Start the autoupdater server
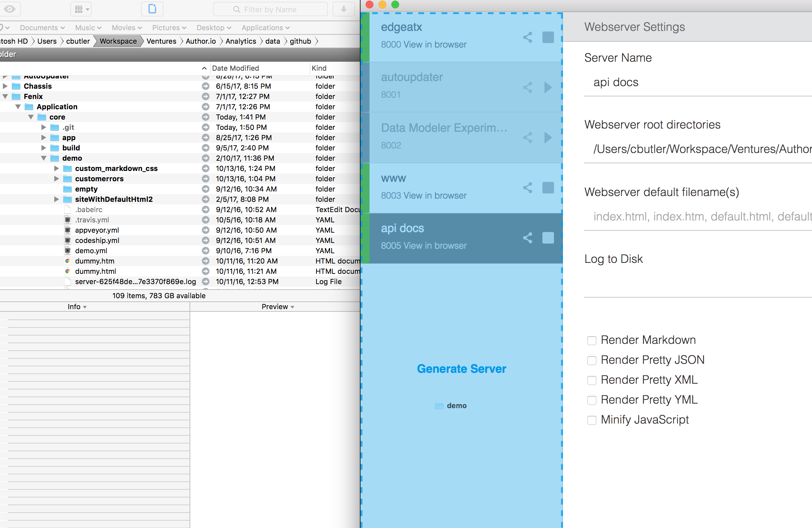Image resolution: width=812 pixels, height=528 pixels. 548,87
